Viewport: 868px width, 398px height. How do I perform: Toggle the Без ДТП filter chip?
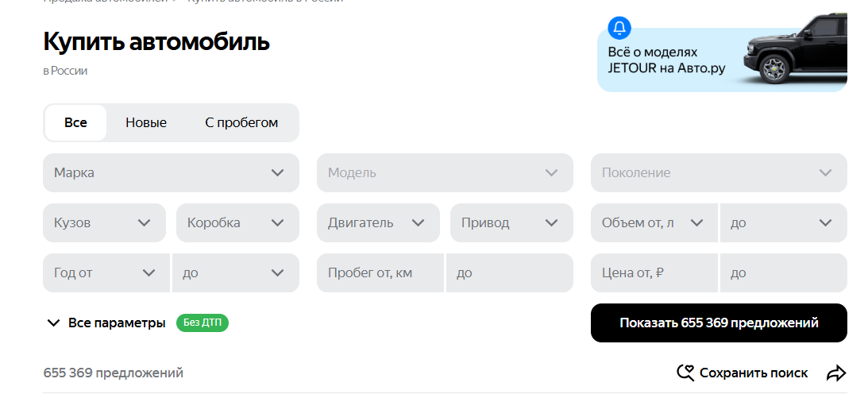pyautogui.click(x=202, y=323)
